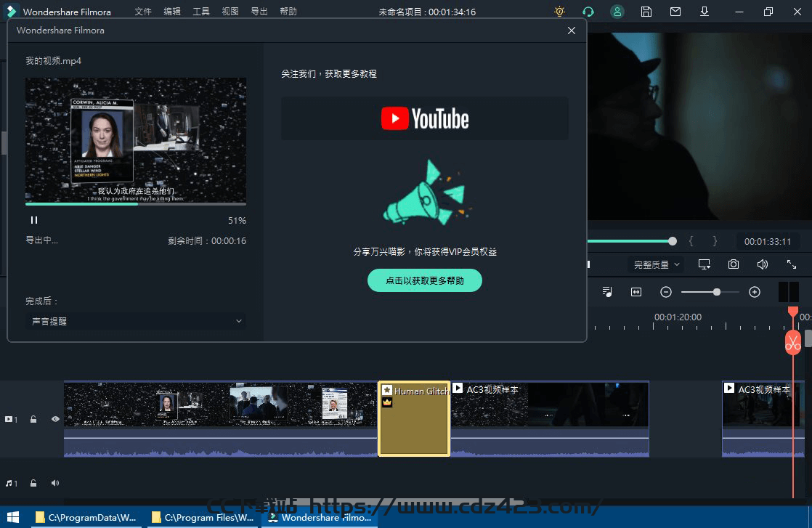Screen dimensions: 812x528
Task: Click the audio mixer icon above timeline
Action: (607, 292)
